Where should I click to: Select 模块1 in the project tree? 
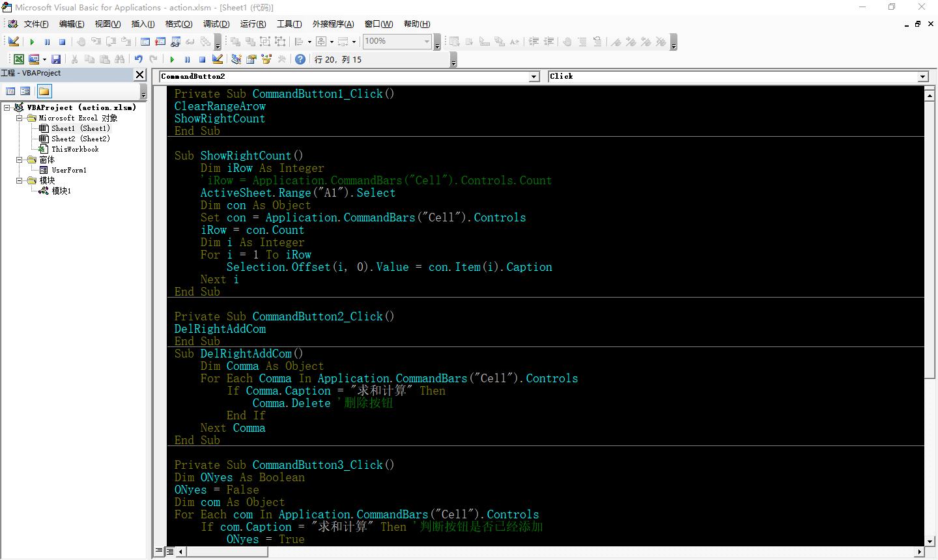pyautogui.click(x=61, y=191)
